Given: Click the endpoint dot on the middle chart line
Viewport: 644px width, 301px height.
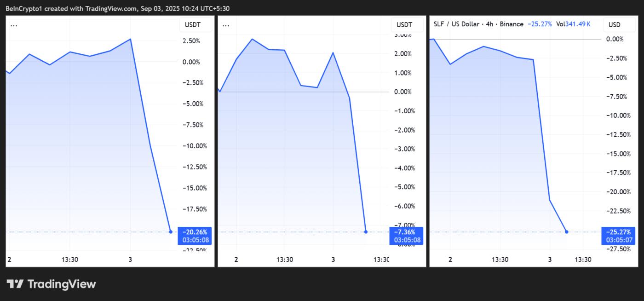Looking at the screenshot, I should click(x=366, y=232).
